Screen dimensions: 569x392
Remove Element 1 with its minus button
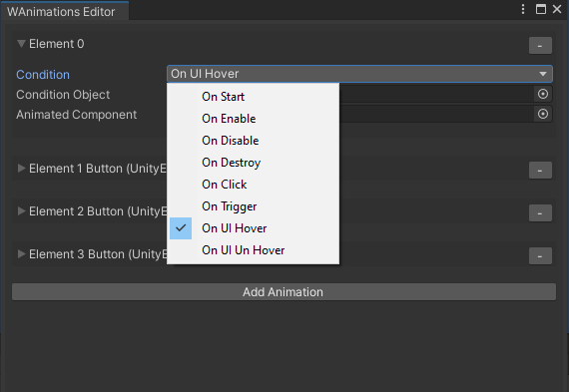[x=540, y=171]
